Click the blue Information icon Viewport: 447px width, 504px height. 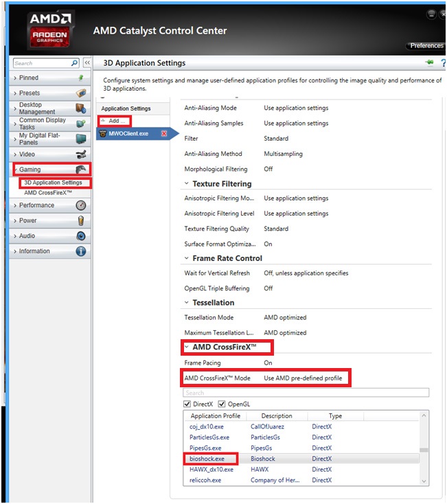[x=81, y=251]
